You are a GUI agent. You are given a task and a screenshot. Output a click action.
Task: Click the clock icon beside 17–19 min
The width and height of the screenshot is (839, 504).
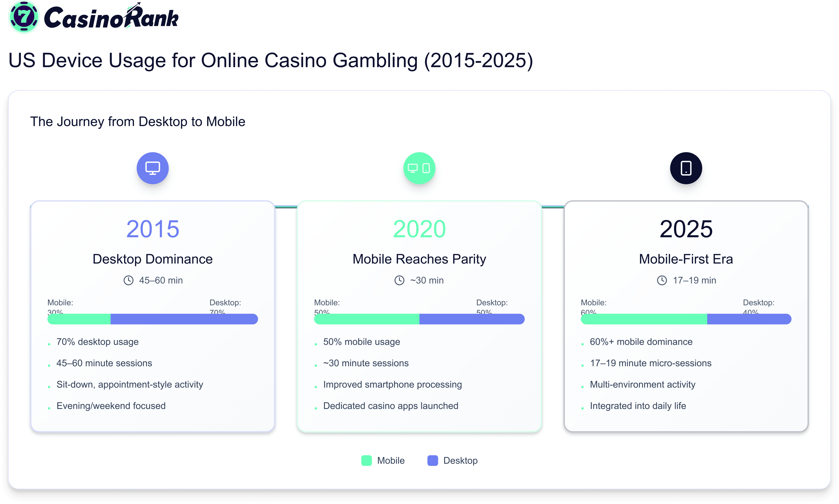[662, 280]
